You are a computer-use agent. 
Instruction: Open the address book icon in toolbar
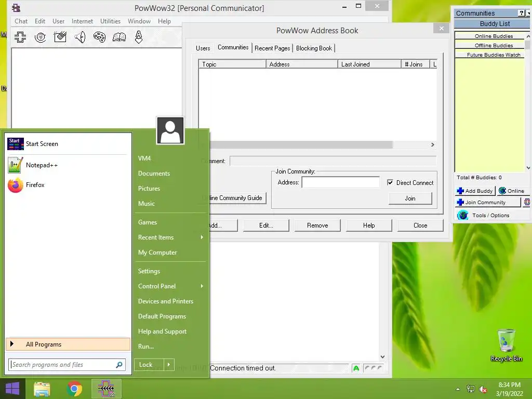pyautogui.click(x=119, y=37)
